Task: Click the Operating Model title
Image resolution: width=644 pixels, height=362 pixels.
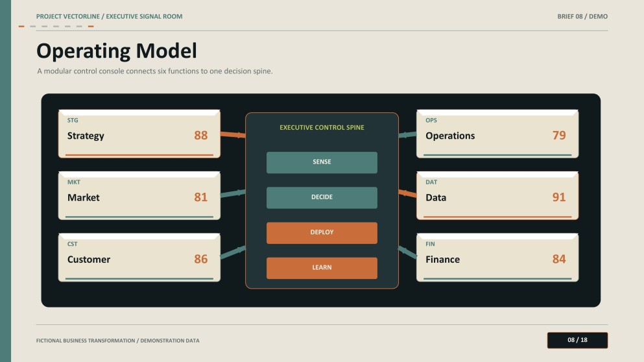Action: click(x=117, y=51)
